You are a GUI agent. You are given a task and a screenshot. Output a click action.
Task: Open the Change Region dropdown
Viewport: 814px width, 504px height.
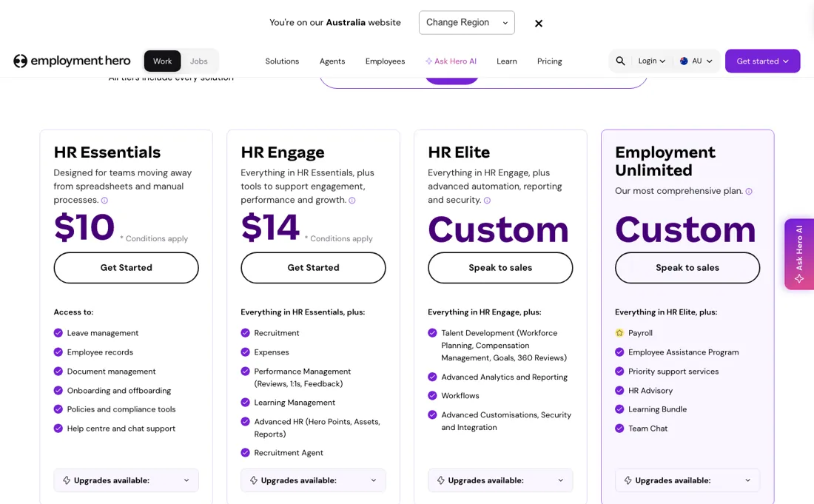coord(467,22)
